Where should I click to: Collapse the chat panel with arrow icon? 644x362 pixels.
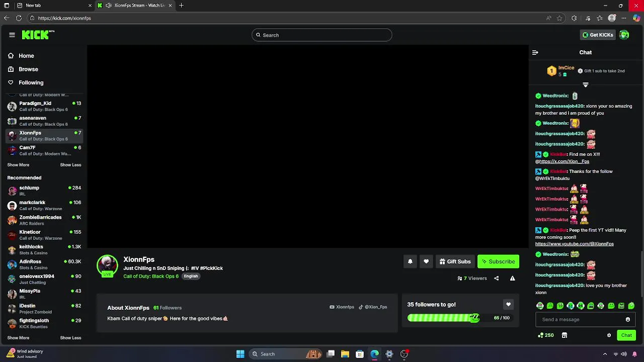pos(535,52)
